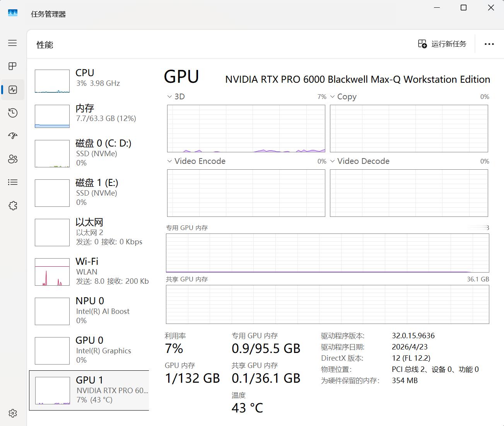Click driver version 32.0.15.9636

[413, 336]
